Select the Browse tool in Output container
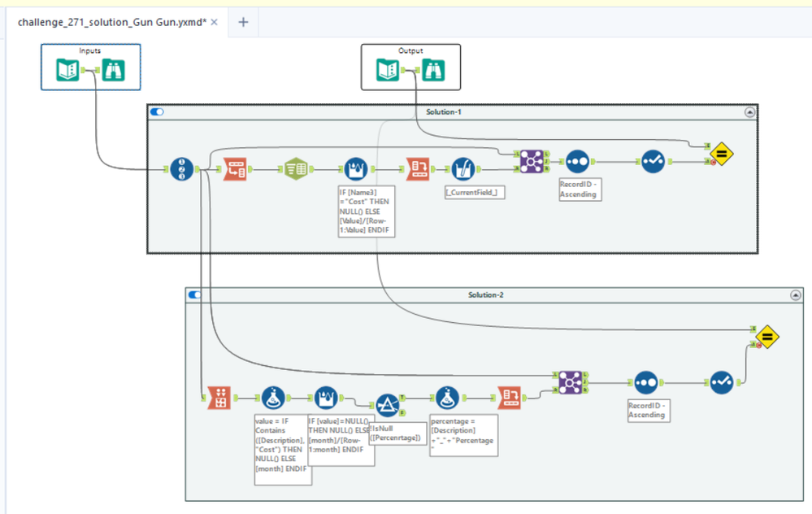Viewport: 812px width, 514px height. point(433,70)
